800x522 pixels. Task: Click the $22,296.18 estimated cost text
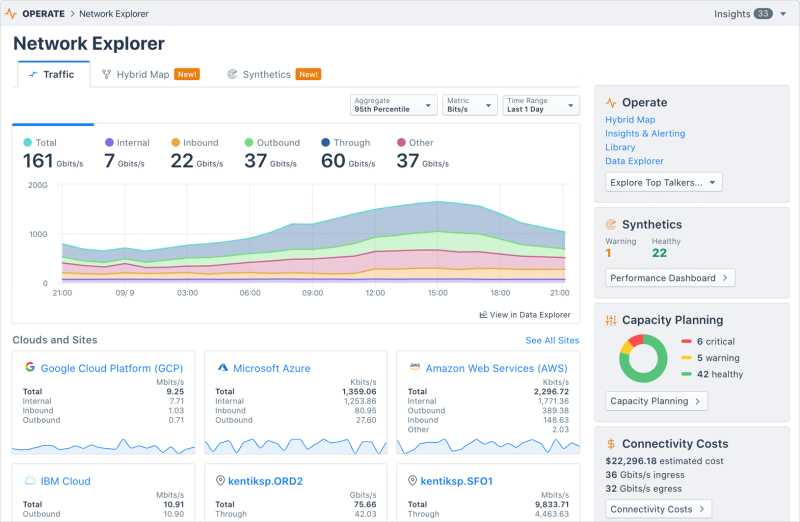(x=664, y=461)
